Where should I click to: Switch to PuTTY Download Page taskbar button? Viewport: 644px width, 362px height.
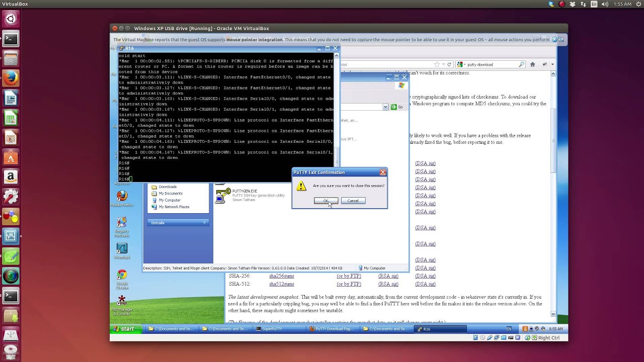pos(332,329)
